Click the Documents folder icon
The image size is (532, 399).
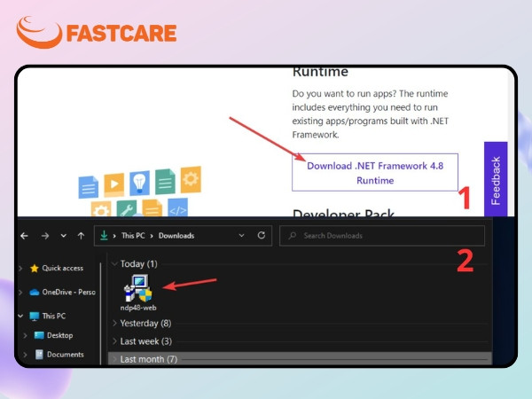(x=39, y=355)
